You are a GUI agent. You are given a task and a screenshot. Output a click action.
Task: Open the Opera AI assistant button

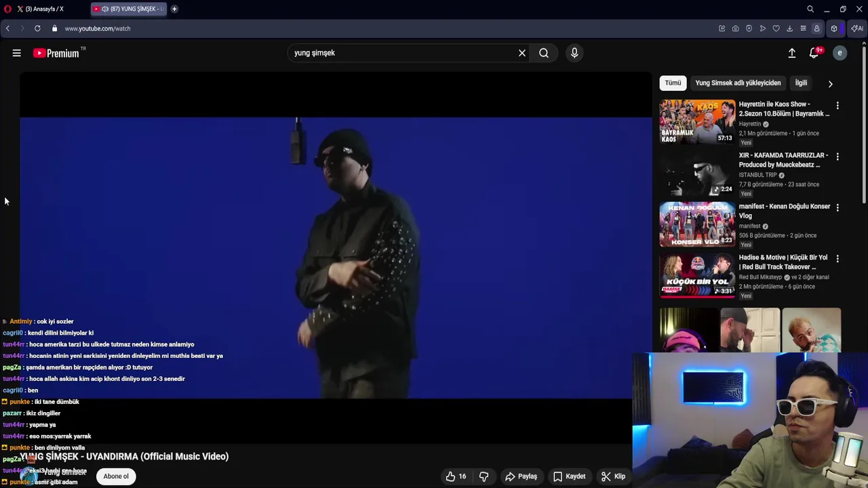[857, 28]
